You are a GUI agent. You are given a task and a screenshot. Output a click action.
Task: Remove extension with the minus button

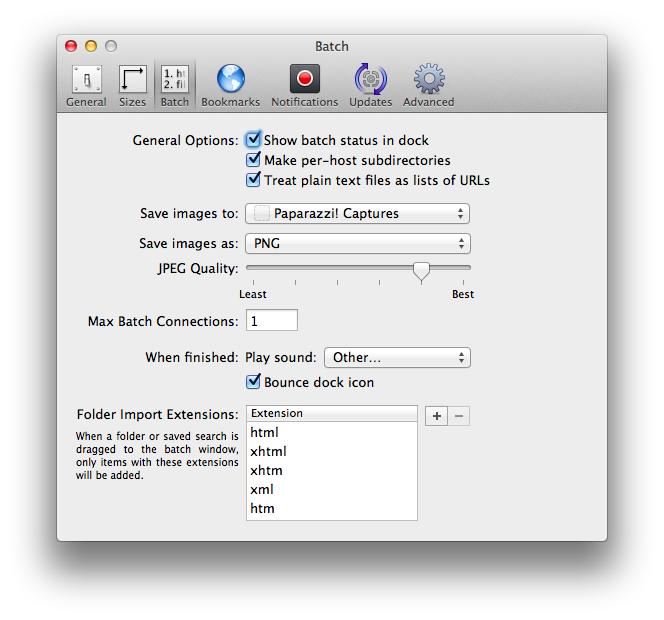click(459, 416)
